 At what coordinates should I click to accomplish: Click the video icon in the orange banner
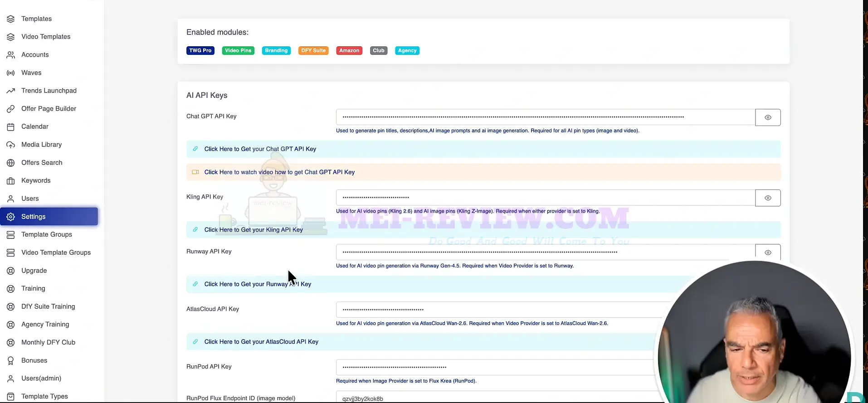(195, 172)
